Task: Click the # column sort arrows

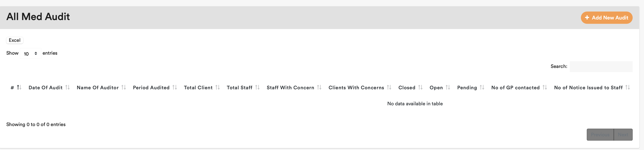Action: 19,87
